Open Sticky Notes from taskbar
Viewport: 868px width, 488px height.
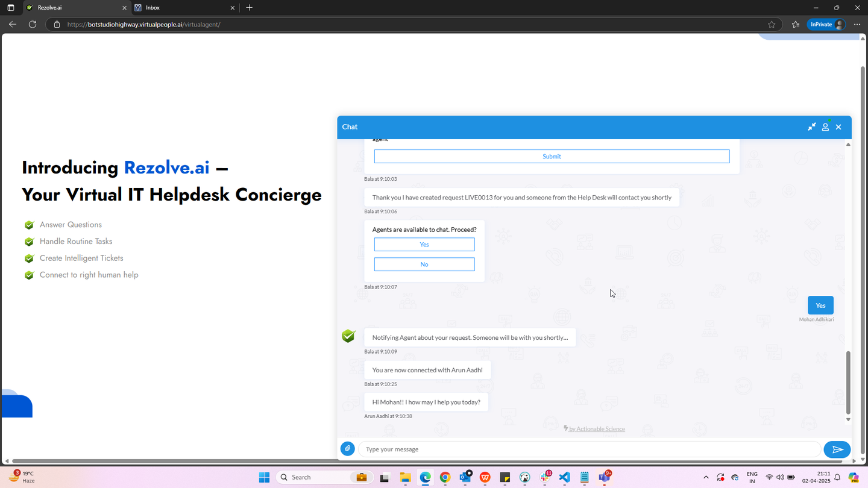pyautogui.click(x=505, y=477)
